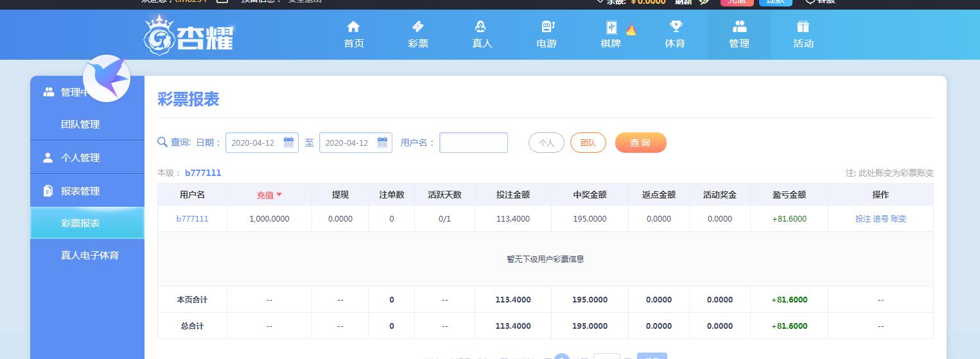Viewport: 980px width, 359px height.
Task: Open the start date calendar icon
Action: tap(288, 142)
